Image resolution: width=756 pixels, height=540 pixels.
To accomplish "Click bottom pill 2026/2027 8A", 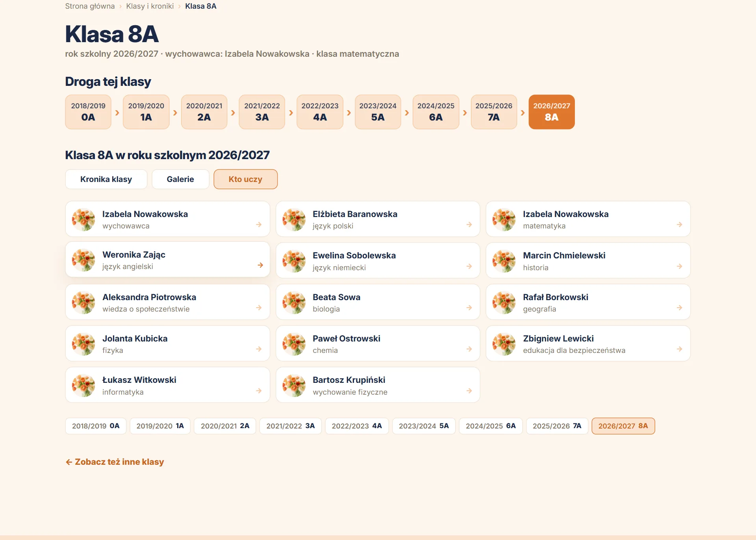I will pos(623,426).
